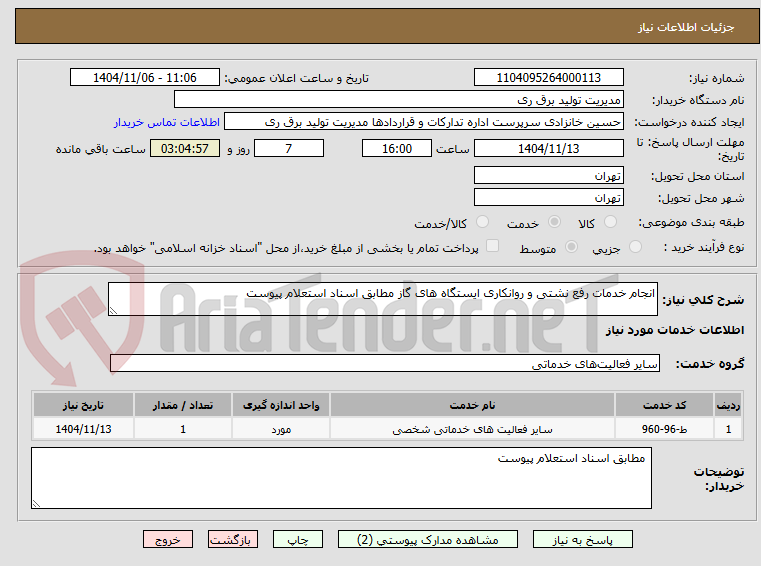
Task: Open buyer contact info link اطلاعات تماس خریدار
Action: tap(167, 122)
